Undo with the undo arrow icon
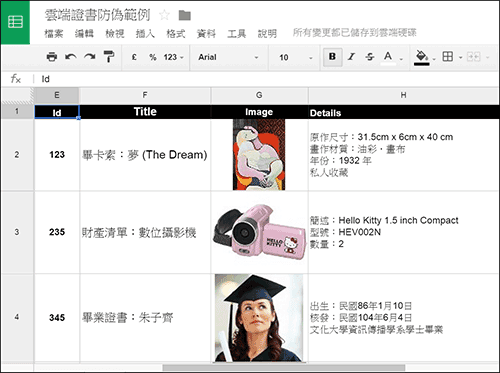Screen dimensions: 500x373 [x=70, y=57]
